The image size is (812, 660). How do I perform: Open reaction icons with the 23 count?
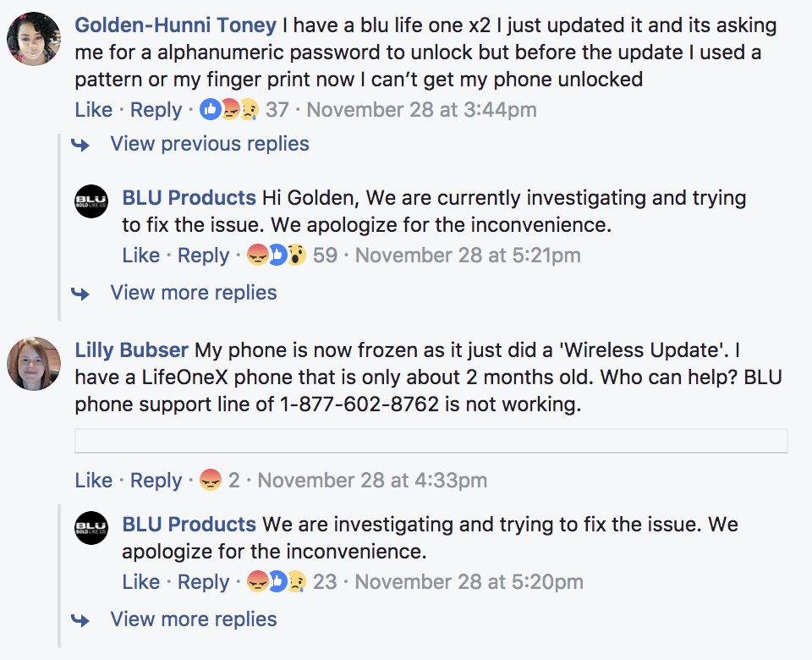pos(276,582)
